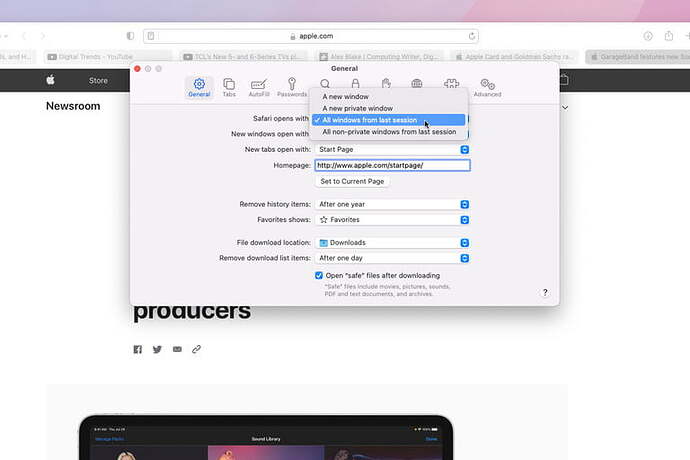Image resolution: width=690 pixels, height=460 pixels.
Task: Share article via Twitter icon
Action: [x=157, y=349]
